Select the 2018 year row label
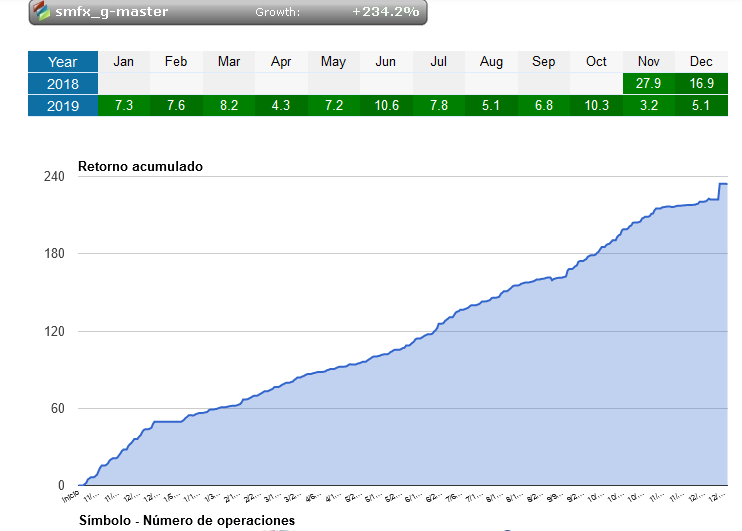The image size is (742, 531). (x=63, y=84)
